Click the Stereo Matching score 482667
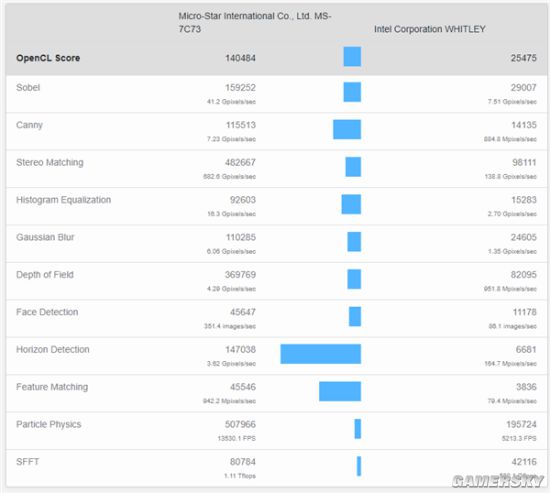The image size is (550, 493). [x=240, y=162]
